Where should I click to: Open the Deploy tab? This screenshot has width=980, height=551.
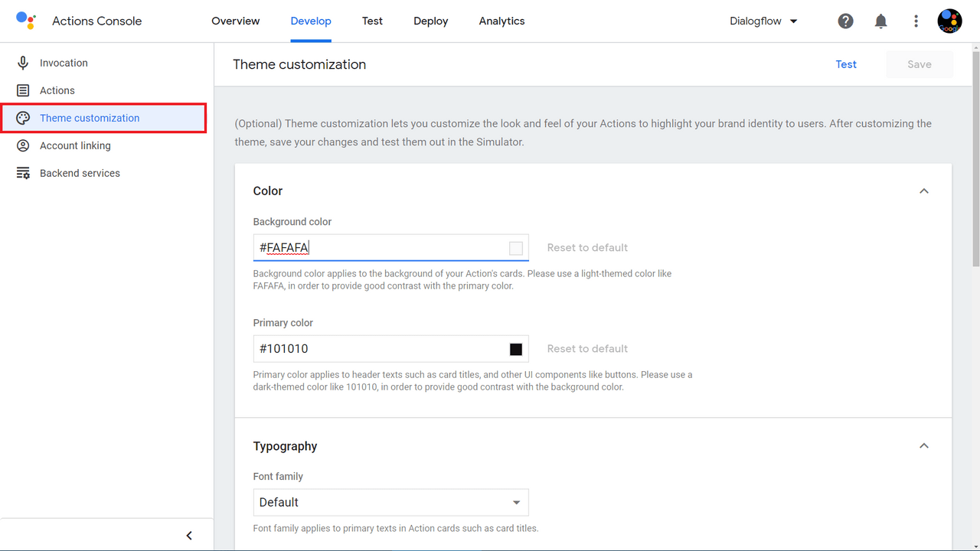click(x=430, y=21)
